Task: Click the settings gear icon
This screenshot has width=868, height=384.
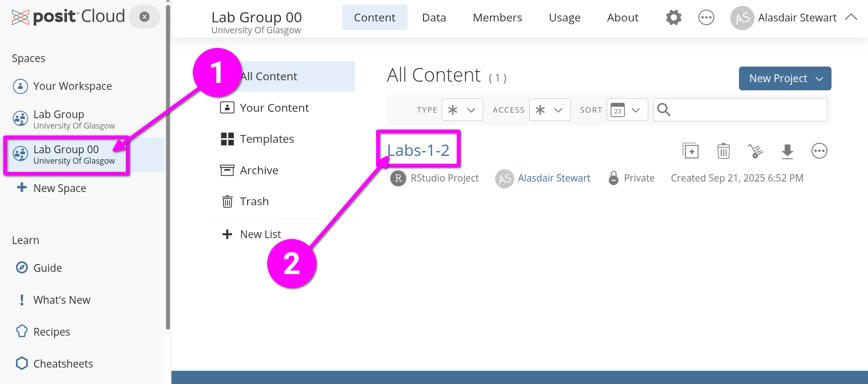Action: (673, 18)
